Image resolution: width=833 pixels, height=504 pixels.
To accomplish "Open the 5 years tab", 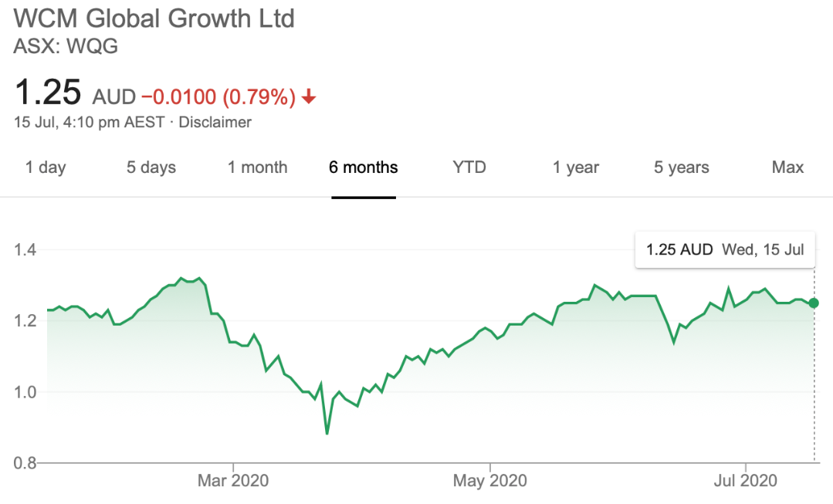I will [682, 167].
